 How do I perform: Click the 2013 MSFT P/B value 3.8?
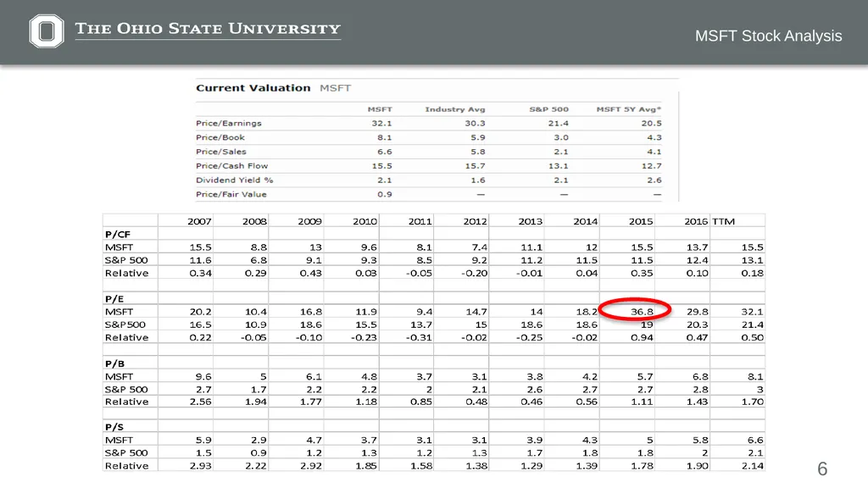point(535,377)
